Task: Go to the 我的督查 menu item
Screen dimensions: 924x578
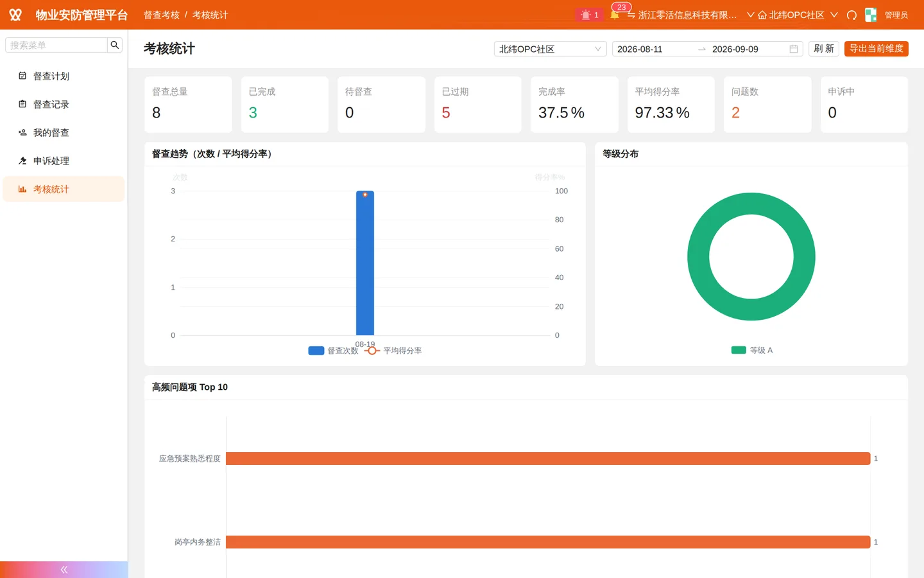Action: pos(64,132)
